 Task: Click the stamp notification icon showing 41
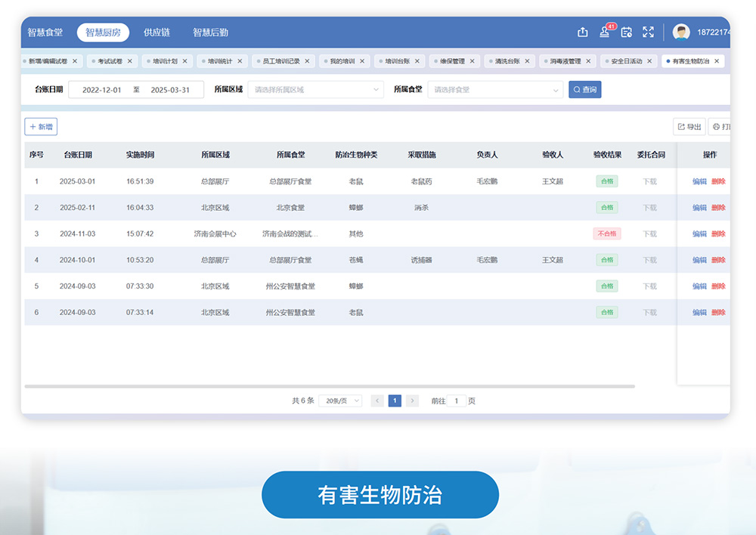pos(605,32)
